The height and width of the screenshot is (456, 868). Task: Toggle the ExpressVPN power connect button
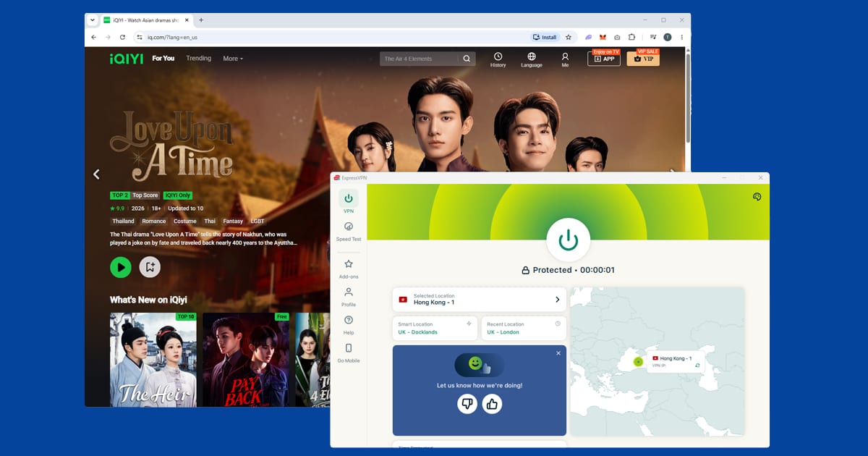(x=569, y=239)
